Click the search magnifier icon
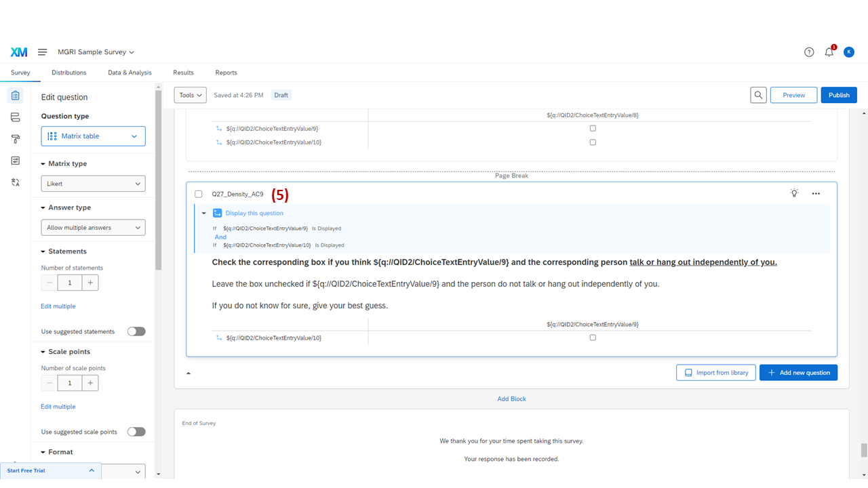The height and width of the screenshot is (488, 868). (758, 95)
